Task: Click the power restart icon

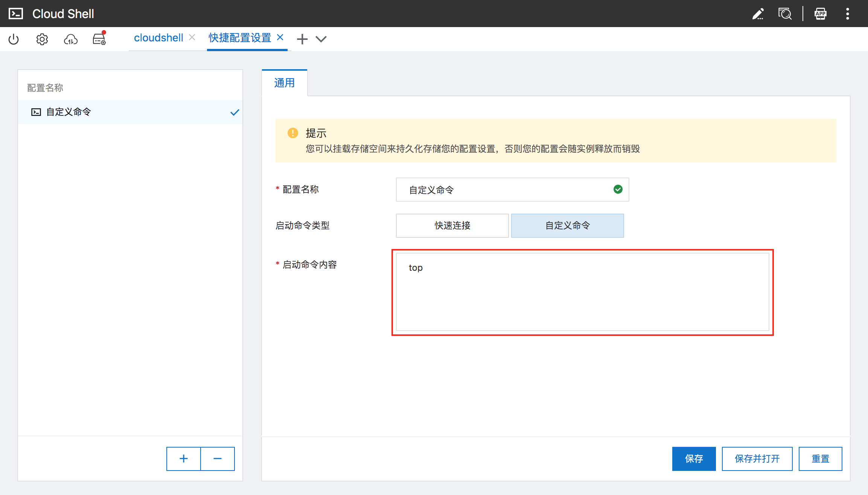Action: [x=14, y=39]
